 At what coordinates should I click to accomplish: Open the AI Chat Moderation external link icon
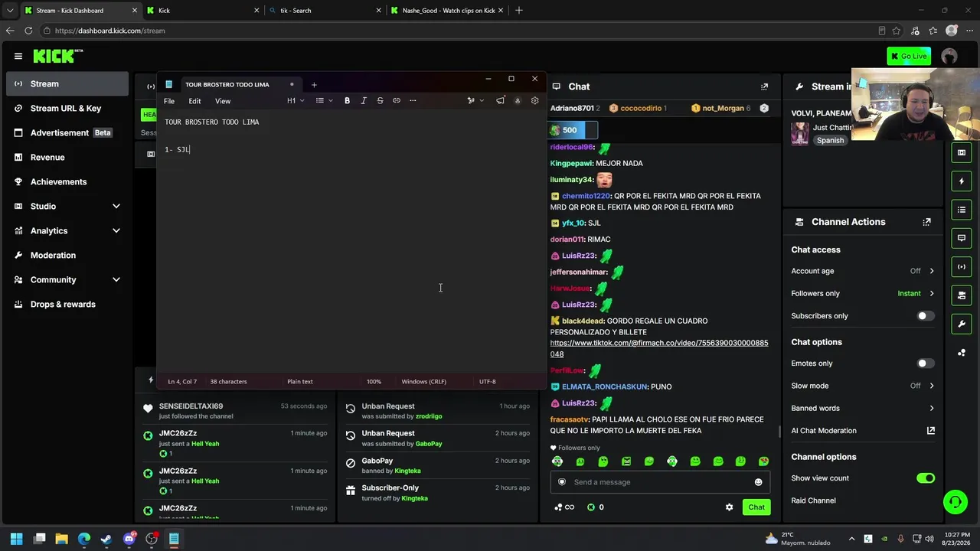(931, 431)
